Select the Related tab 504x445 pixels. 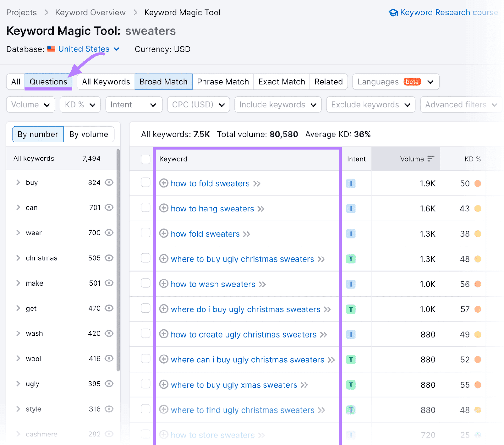(x=329, y=82)
